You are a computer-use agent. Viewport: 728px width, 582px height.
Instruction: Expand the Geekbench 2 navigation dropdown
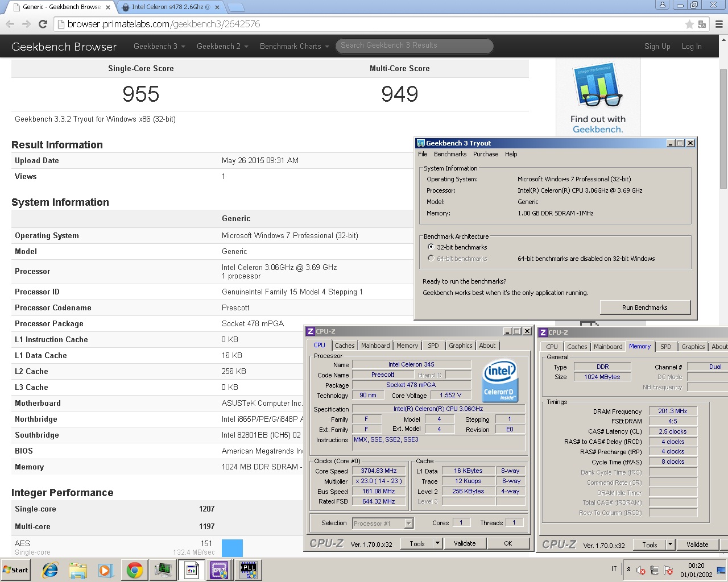222,46
